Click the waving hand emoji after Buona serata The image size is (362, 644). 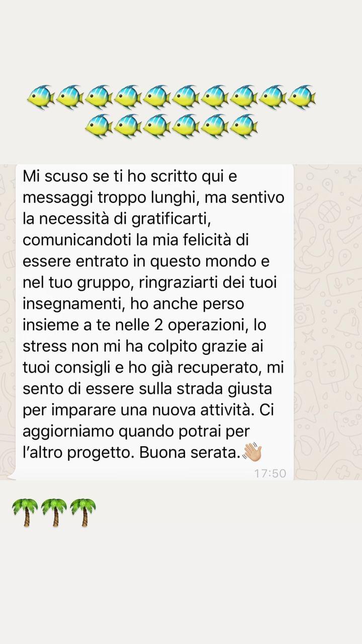click(x=252, y=453)
